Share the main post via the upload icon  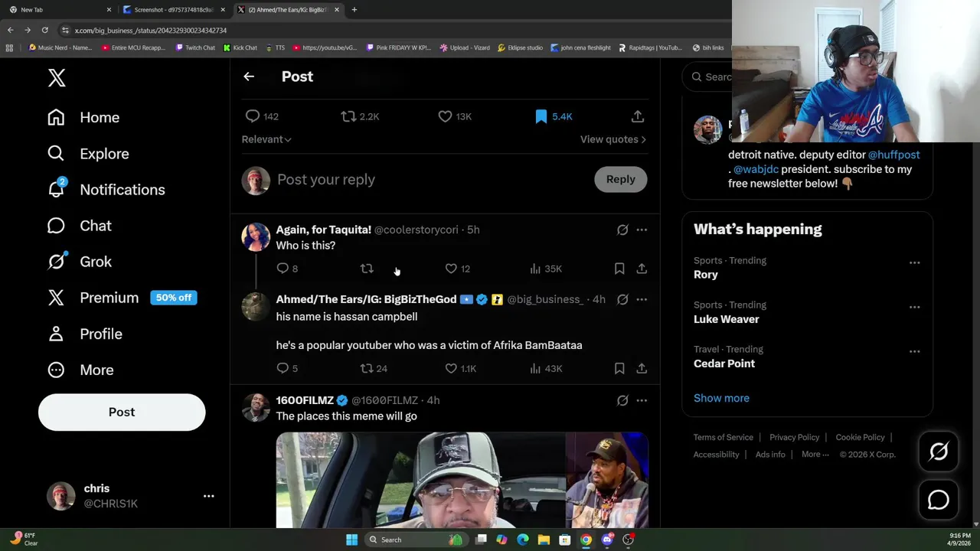click(x=638, y=116)
